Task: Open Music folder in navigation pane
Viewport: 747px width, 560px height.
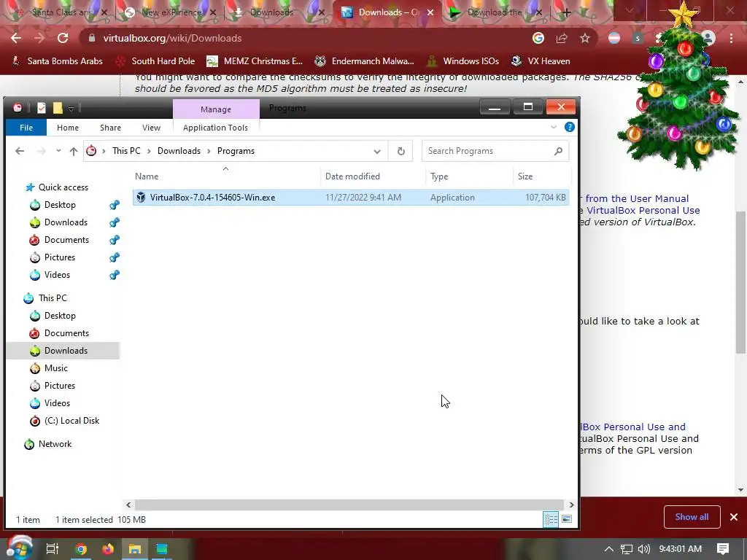Action: pyautogui.click(x=55, y=368)
